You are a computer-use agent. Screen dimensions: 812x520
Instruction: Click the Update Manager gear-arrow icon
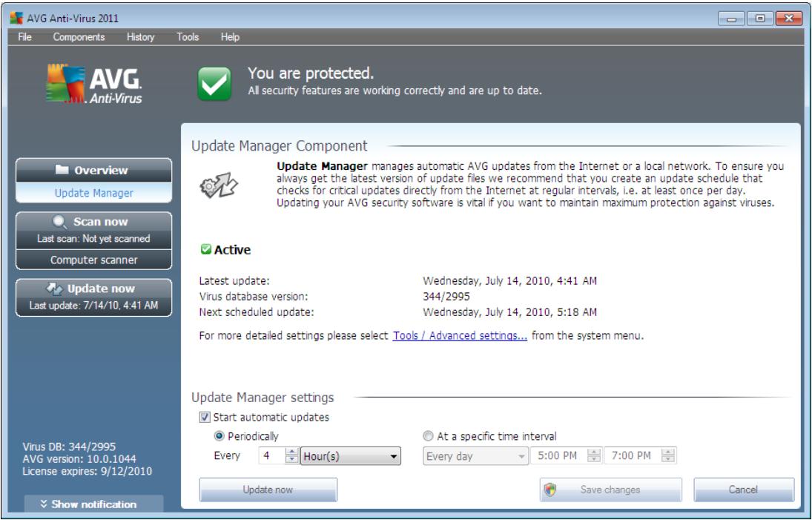(219, 185)
